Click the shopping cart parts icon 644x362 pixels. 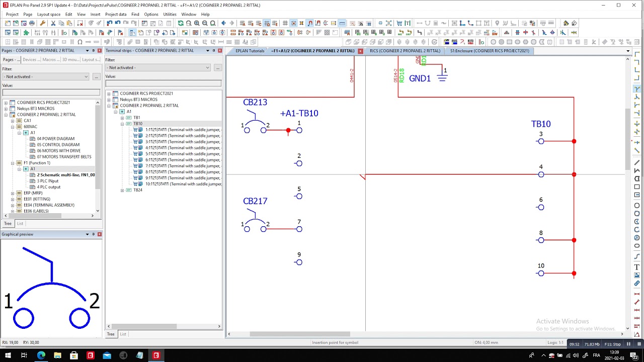pyautogui.click(x=399, y=23)
